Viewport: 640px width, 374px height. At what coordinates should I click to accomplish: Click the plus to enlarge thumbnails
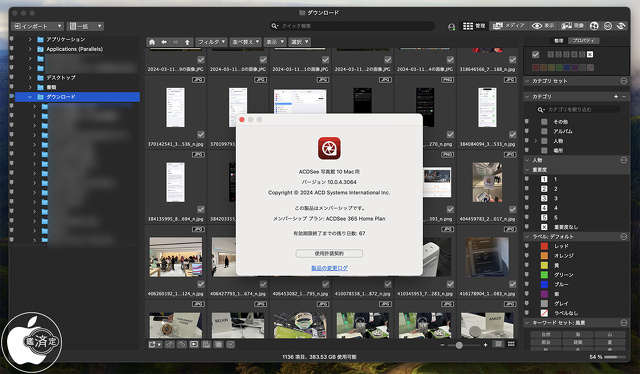pyautogui.click(x=485, y=345)
